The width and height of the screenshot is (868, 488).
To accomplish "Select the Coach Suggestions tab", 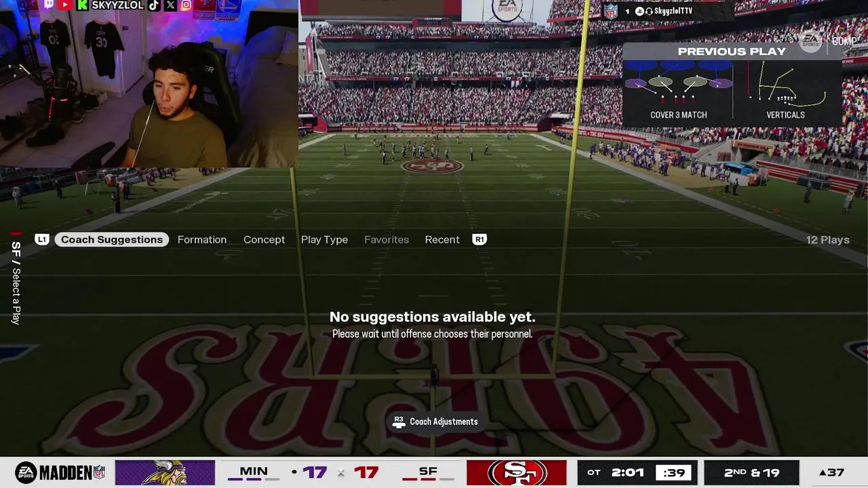I will [112, 239].
